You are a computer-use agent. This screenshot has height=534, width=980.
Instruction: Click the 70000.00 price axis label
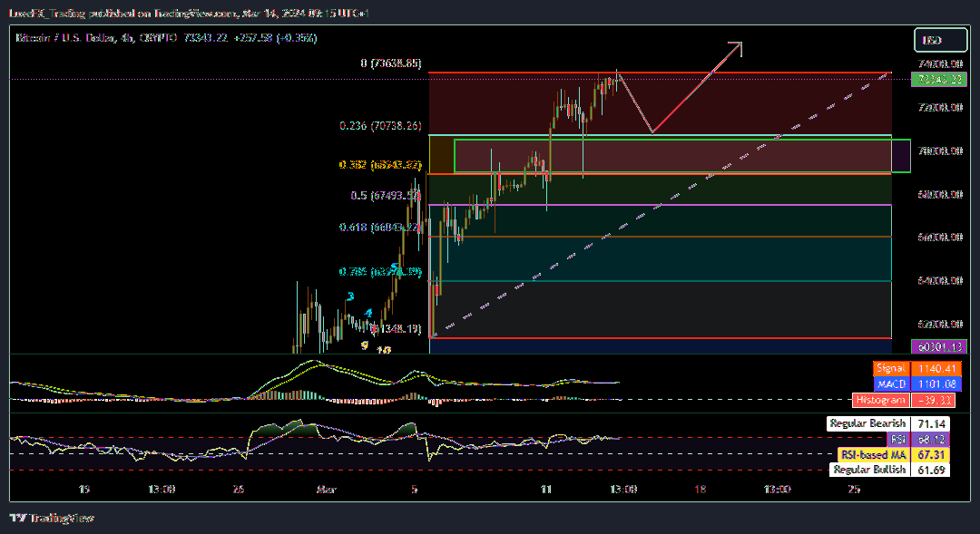tap(940, 150)
